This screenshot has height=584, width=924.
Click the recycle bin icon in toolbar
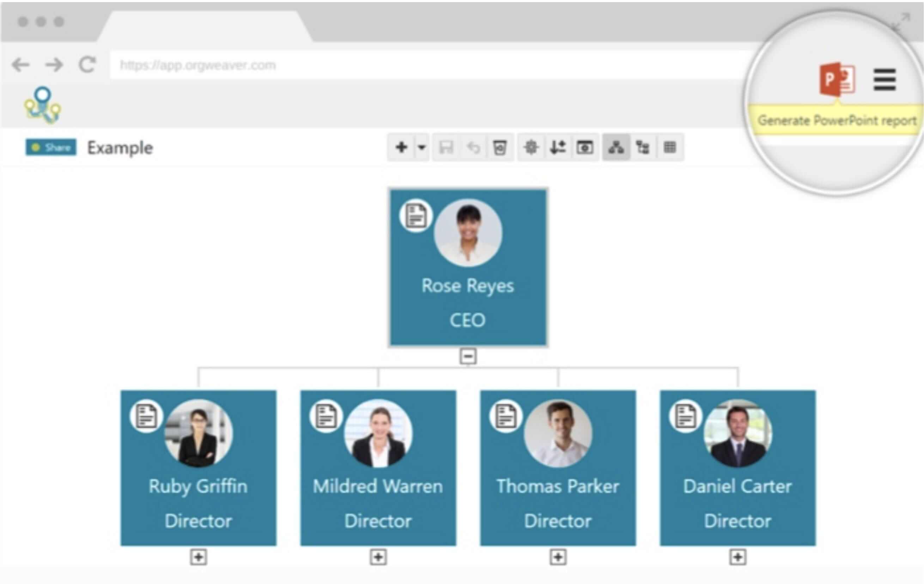click(500, 147)
